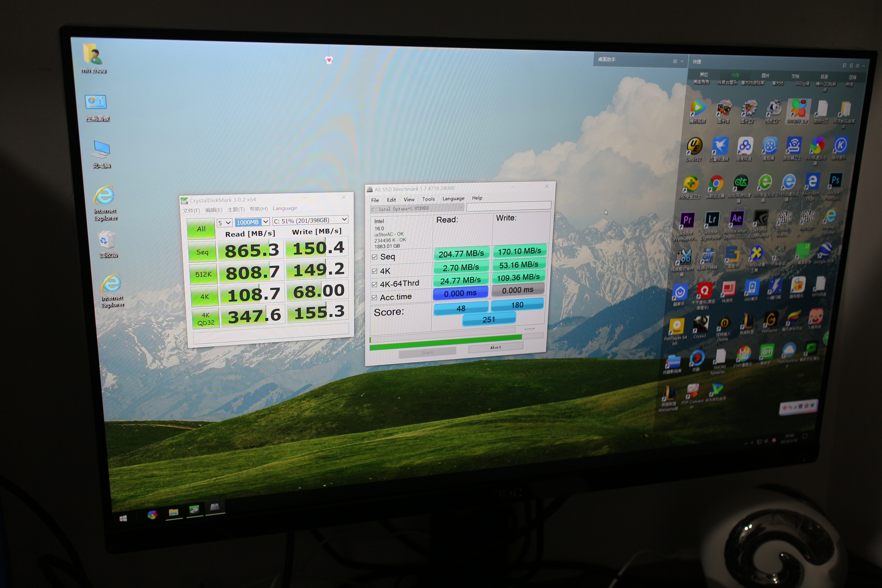882x588 pixels.
Task: Uncheck the Seq test checkbox
Action: click(374, 257)
